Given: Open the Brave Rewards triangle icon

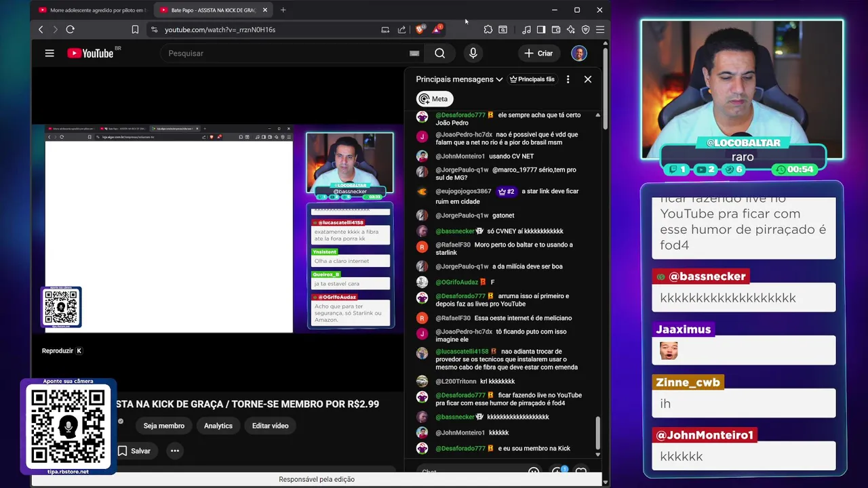Looking at the screenshot, I should pyautogui.click(x=437, y=29).
